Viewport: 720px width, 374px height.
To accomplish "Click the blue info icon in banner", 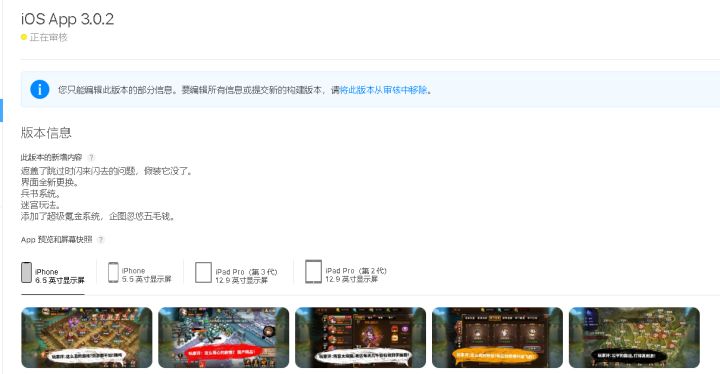I will point(40,89).
